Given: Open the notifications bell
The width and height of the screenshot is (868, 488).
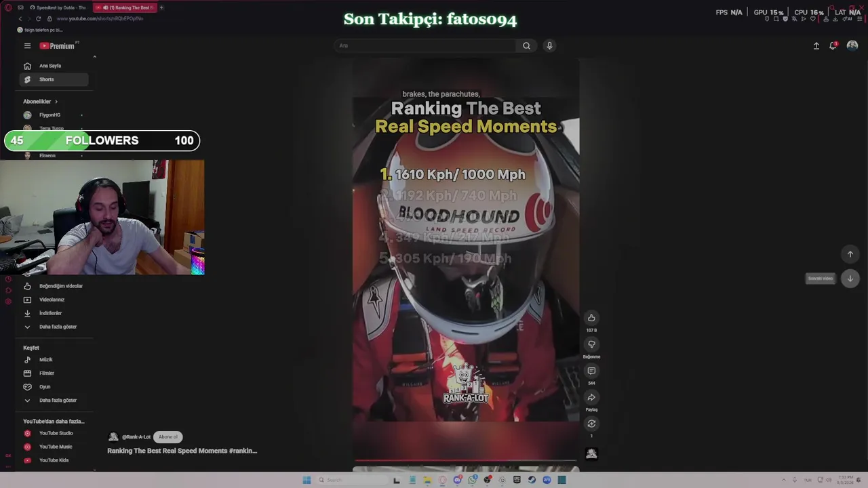Looking at the screenshot, I should (x=833, y=45).
